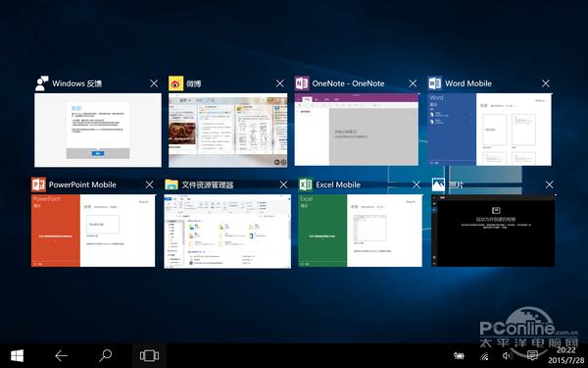Click the PowerPoint Mobile app icon
The image size is (588, 368).
click(x=38, y=184)
